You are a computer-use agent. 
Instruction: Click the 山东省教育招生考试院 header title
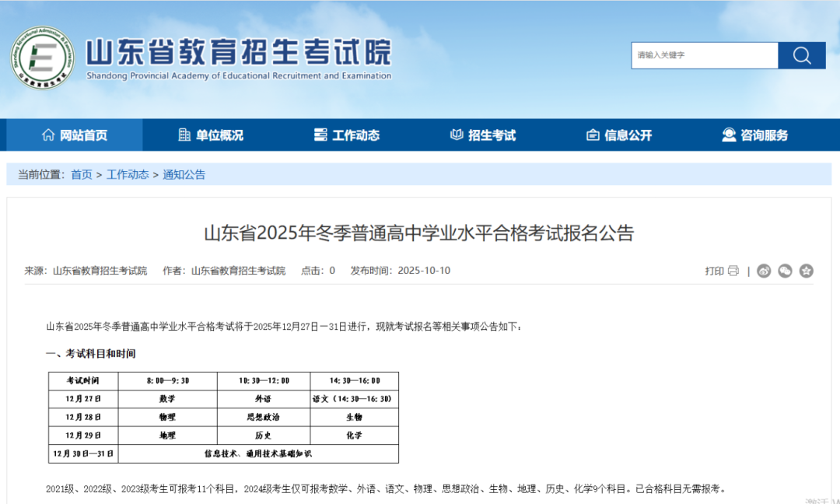click(x=238, y=53)
